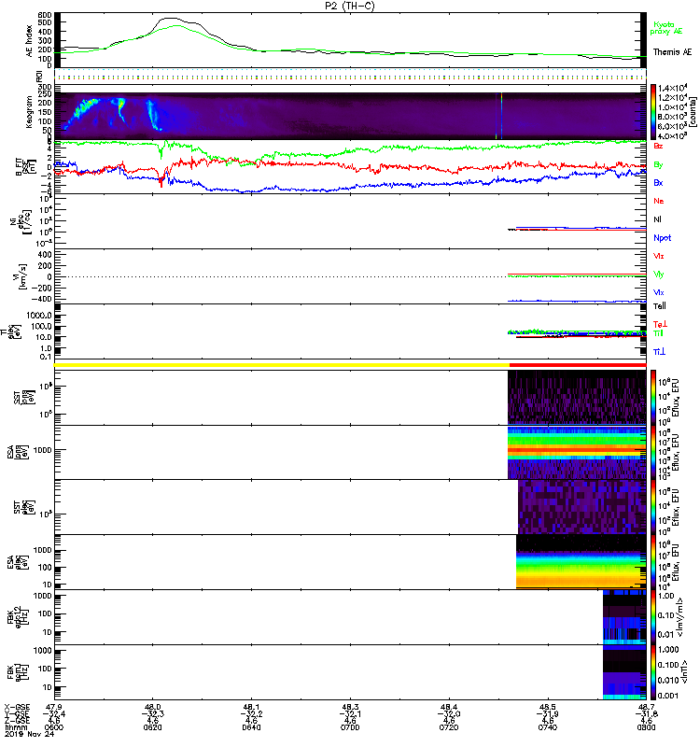Click the "1000.0" tick in Ti panel
The height and width of the screenshot is (747, 700).
pyautogui.click(x=39, y=316)
